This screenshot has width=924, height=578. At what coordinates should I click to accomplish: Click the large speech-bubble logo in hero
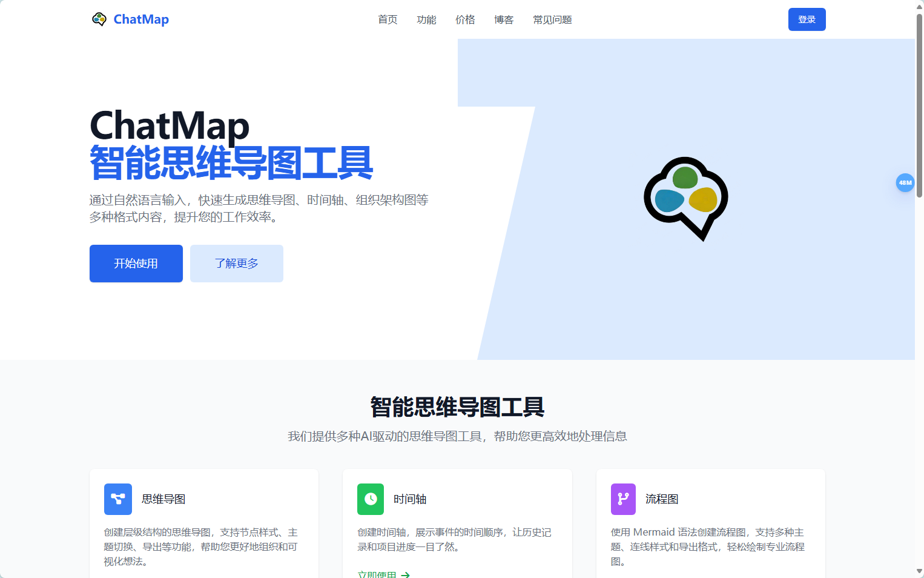click(686, 199)
